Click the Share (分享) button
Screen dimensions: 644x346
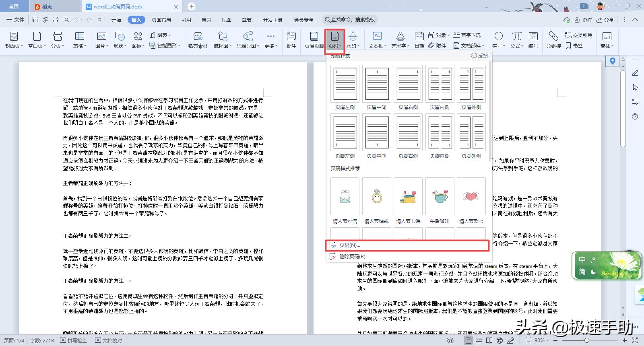point(605,20)
